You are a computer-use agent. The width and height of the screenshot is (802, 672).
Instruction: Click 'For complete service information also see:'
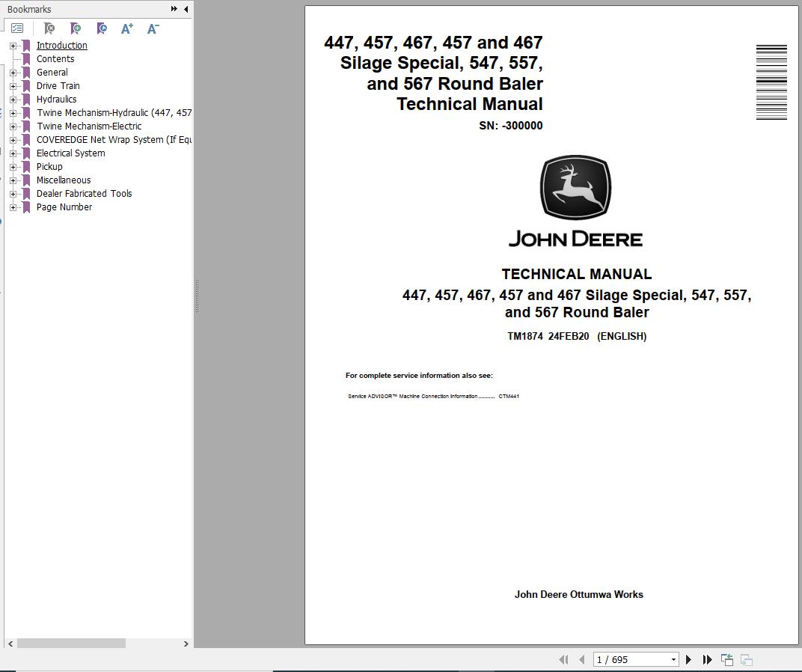pos(419,375)
